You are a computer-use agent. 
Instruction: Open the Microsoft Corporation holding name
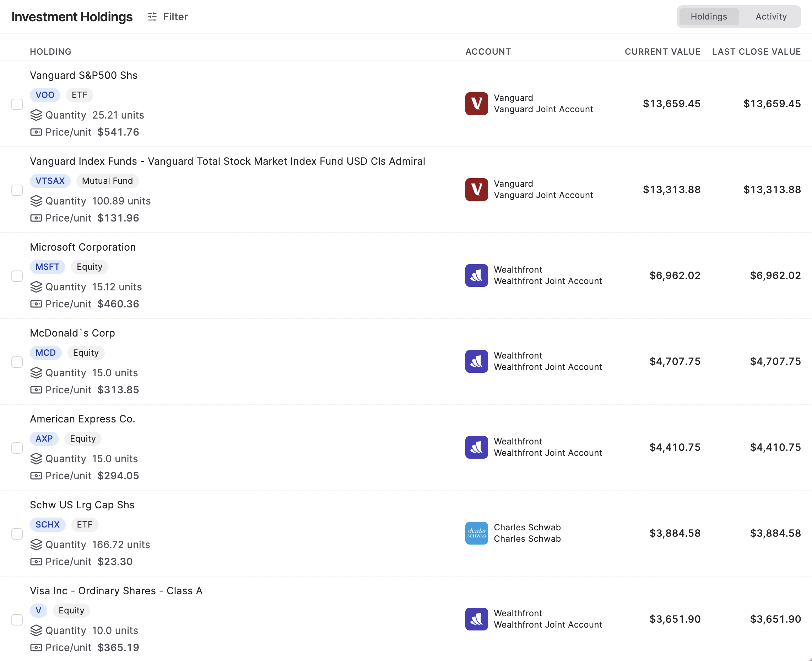tap(83, 247)
